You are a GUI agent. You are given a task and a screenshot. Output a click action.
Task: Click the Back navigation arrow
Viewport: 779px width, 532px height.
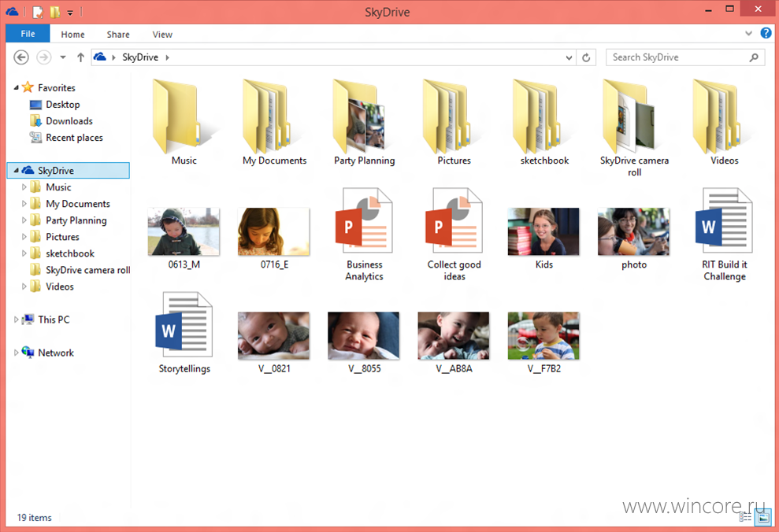pyautogui.click(x=20, y=57)
